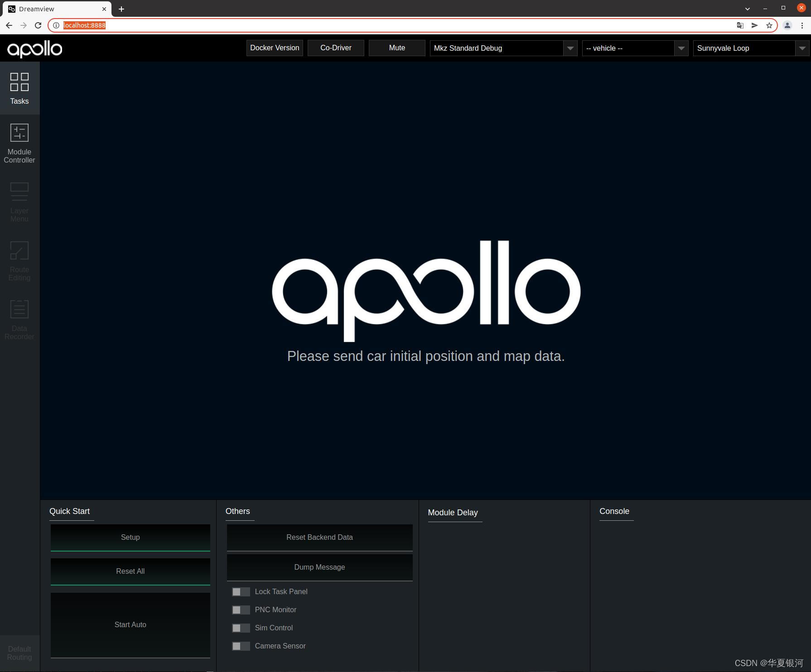The image size is (811, 672).
Task: Click Reset Backend Data button
Action: pos(319,538)
